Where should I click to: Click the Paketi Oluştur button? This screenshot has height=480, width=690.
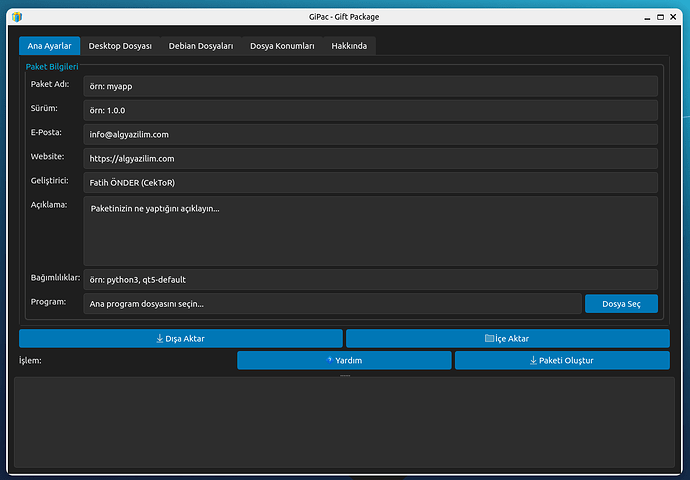click(562, 360)
